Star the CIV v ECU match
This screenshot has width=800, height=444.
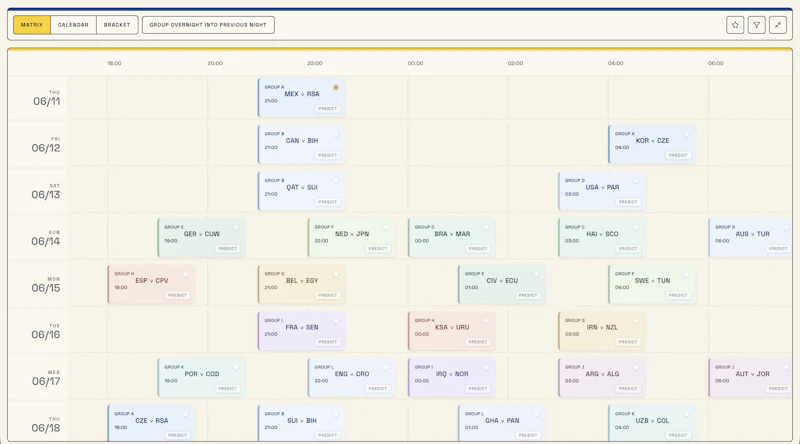tap(536, 274)
